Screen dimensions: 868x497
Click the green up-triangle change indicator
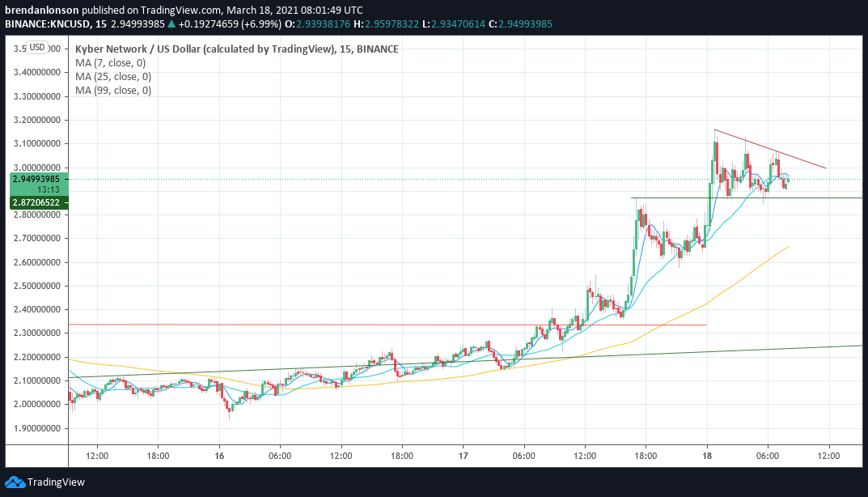coord(171,23)
